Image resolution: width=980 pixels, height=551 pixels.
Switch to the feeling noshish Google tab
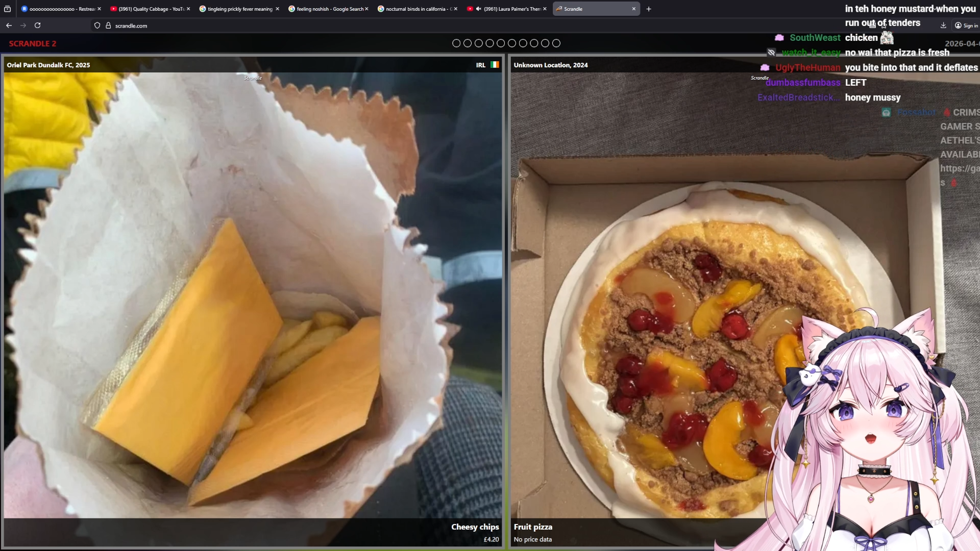tap(329, 9)
